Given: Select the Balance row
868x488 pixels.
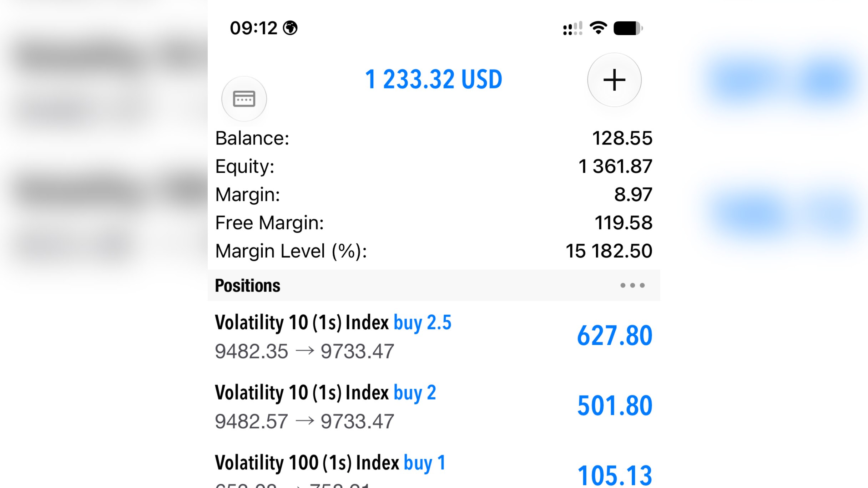Looking at the screenshot, I should pyautogui.click(x=434, y=138).
